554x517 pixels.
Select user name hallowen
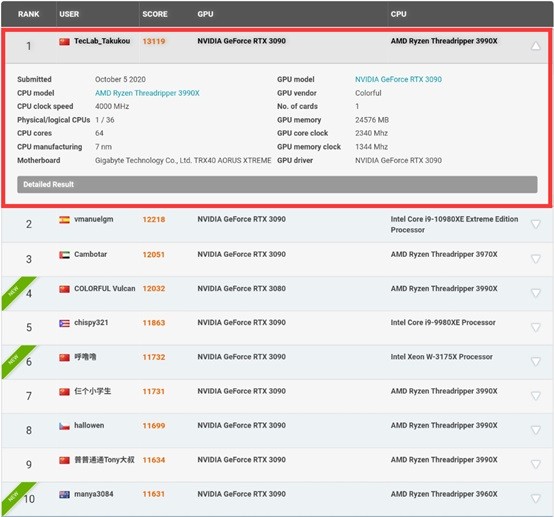point(89,425)
